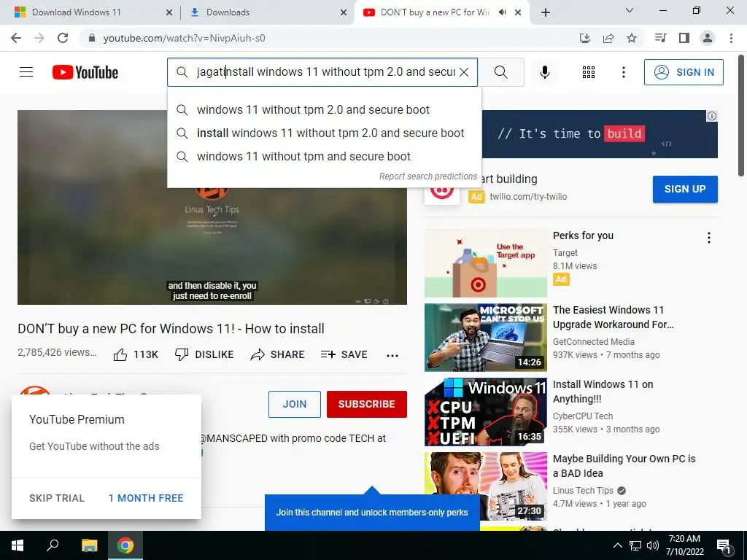Click the browser address bar URL

point(185,38)
